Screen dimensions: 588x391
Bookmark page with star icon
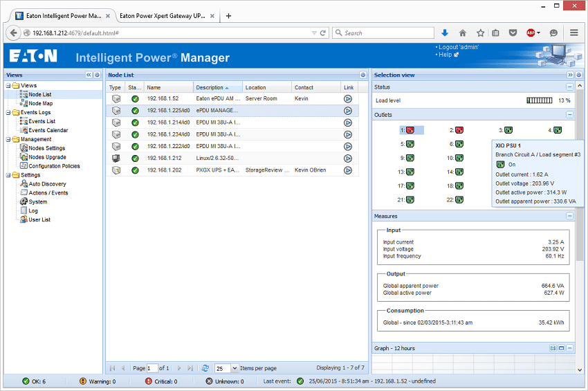coord(480,33)
